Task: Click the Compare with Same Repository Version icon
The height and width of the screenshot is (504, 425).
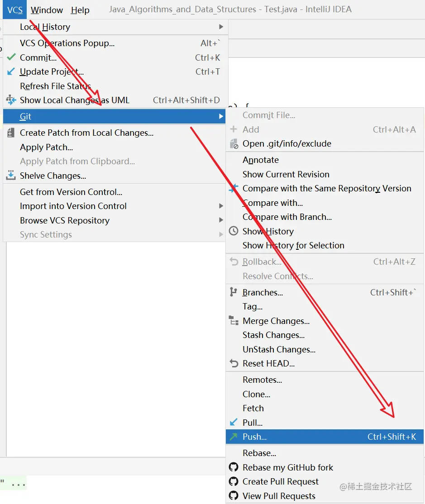Action: 234,188
